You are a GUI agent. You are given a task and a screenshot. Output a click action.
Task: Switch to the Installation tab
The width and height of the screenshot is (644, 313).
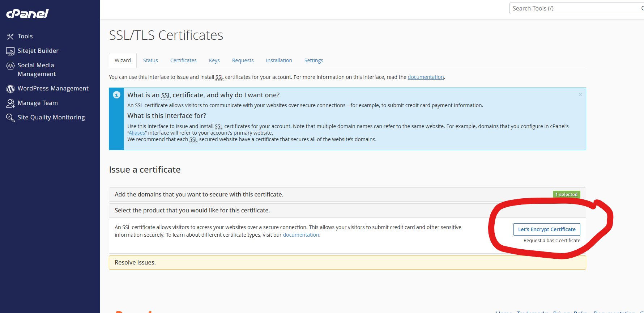click(279, 60)
